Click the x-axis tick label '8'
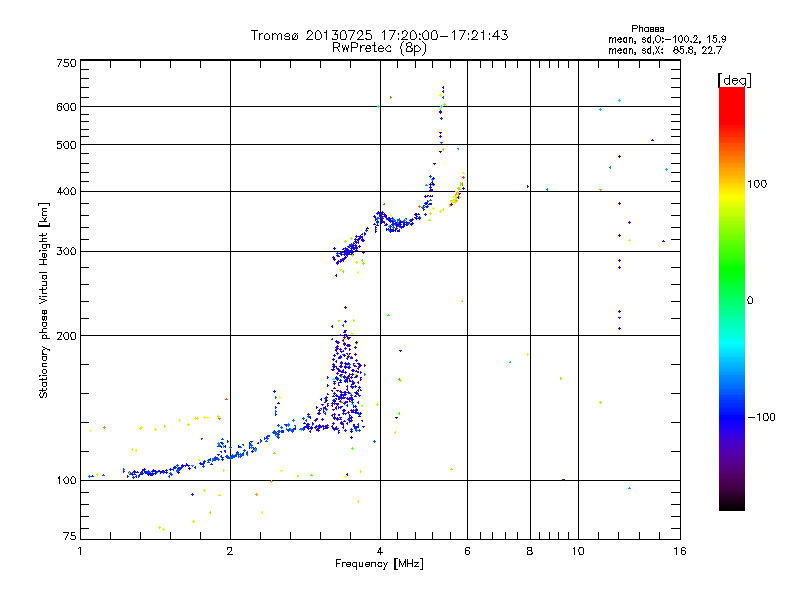The width and height of the screenshot is (800, 600). [530, 551]
